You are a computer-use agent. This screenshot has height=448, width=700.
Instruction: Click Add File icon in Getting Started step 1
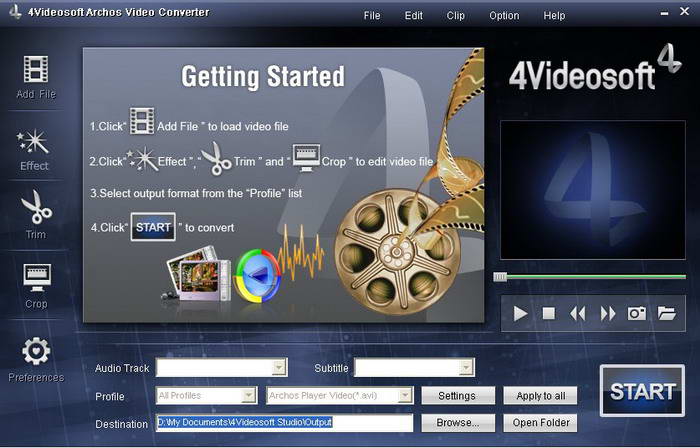[142, 121]
